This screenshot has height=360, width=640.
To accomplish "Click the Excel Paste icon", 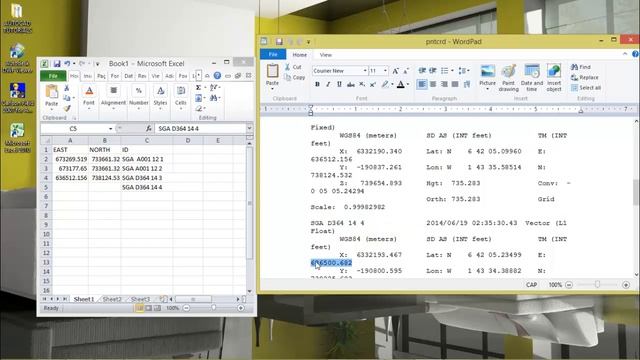I will click(x=51, y=92).
